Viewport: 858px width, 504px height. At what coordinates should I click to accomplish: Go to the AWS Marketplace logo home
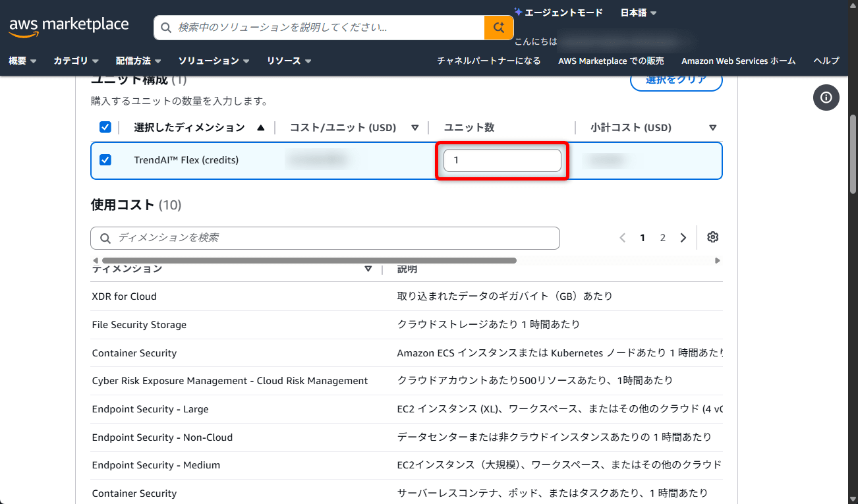point(69,26)
